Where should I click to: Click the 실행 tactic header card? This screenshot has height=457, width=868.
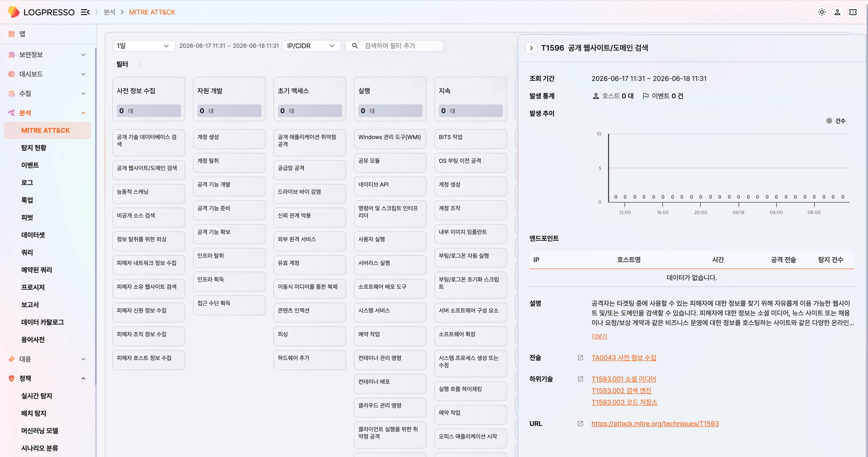[x=390, y=99]
